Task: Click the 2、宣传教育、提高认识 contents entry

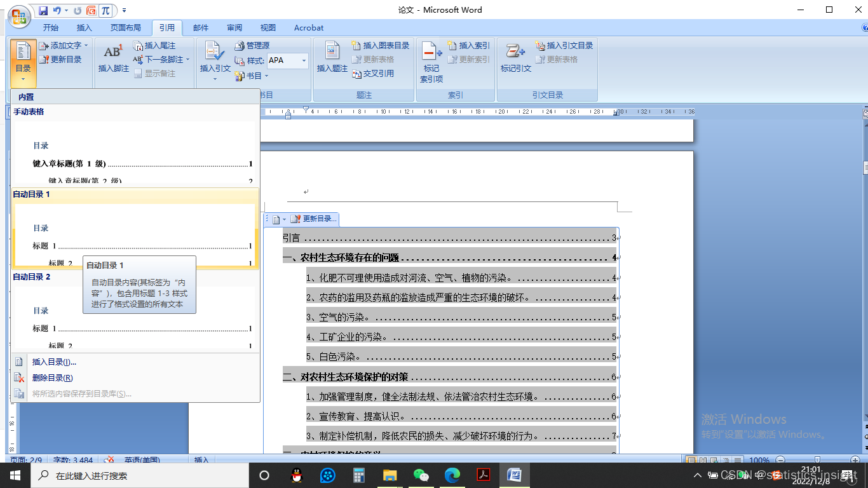Action: [x=461, y=417]
